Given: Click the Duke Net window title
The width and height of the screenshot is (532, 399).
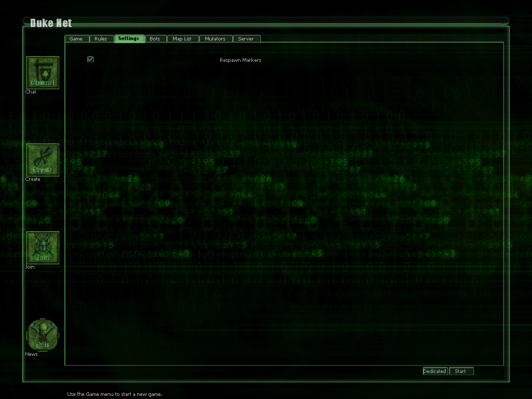Looking at the screenshot, I should (51, 23).
